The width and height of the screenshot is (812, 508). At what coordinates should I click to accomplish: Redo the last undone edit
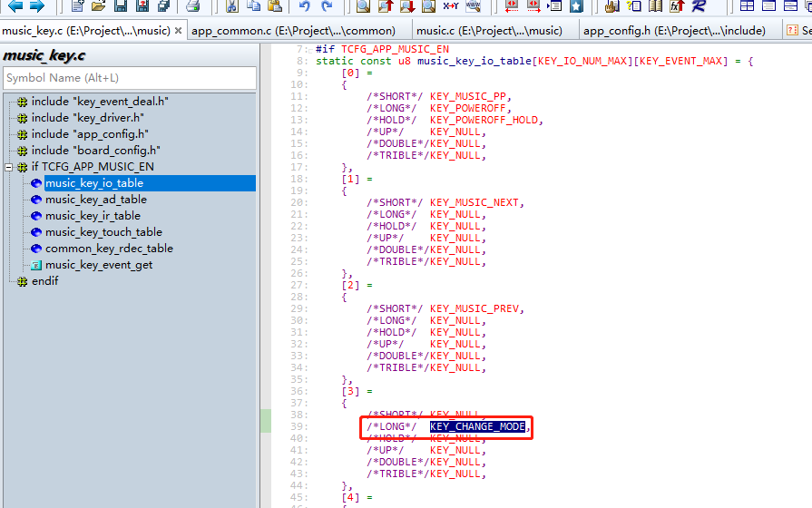click(327, 5)
